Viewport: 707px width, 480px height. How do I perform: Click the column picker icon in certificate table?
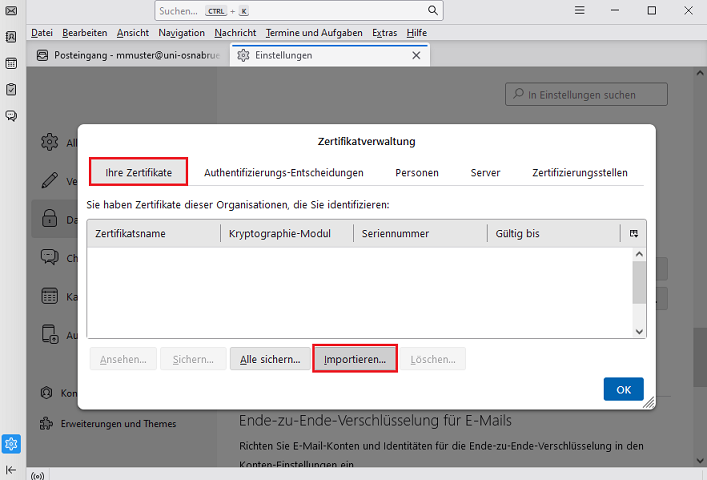point(633,233)
